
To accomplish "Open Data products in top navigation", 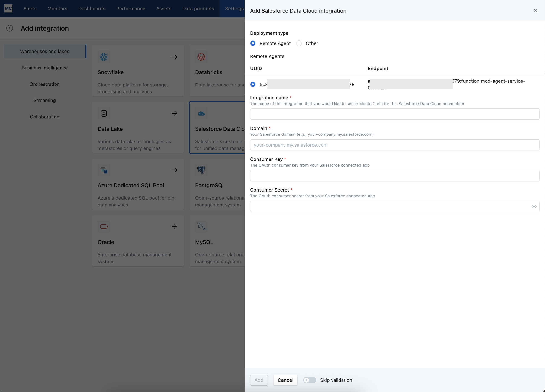I will [198, 9].
